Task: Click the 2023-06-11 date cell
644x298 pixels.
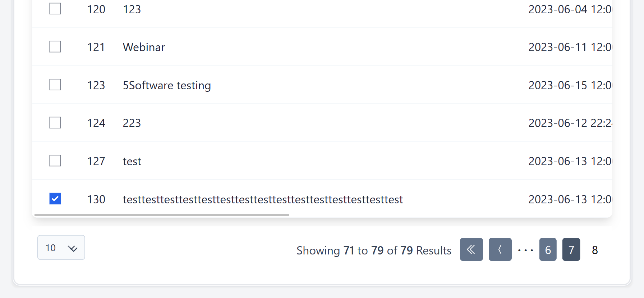Action: (570, 47)
